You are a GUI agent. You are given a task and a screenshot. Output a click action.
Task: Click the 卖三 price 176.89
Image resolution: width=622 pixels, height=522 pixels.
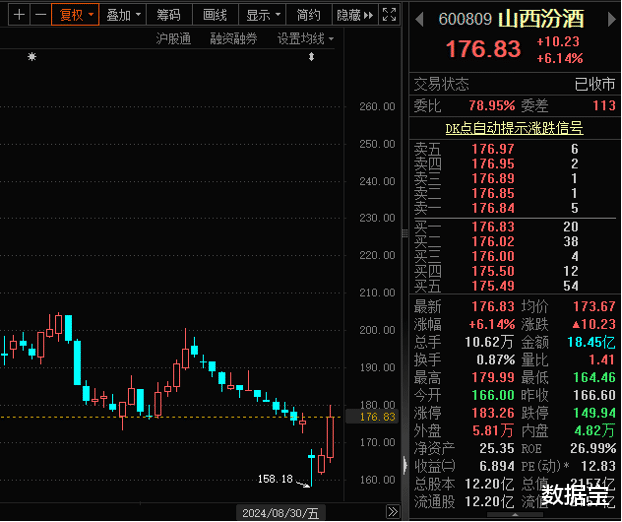coord(493,178)
